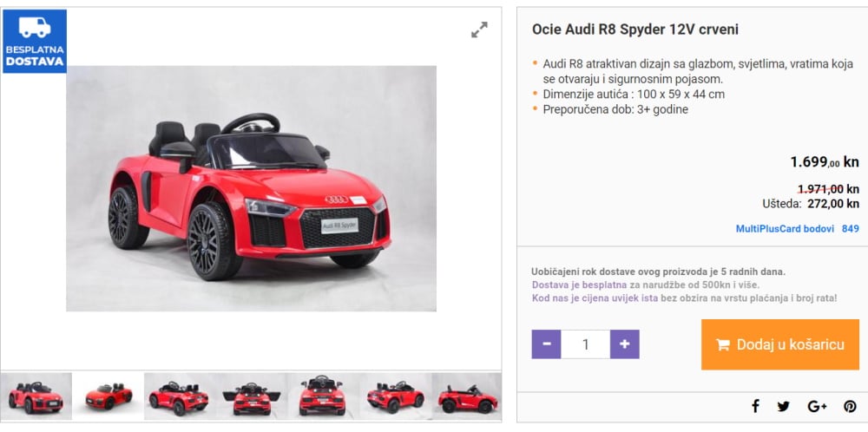Select last thumbnail showing car side profile

tap(467, 396)
